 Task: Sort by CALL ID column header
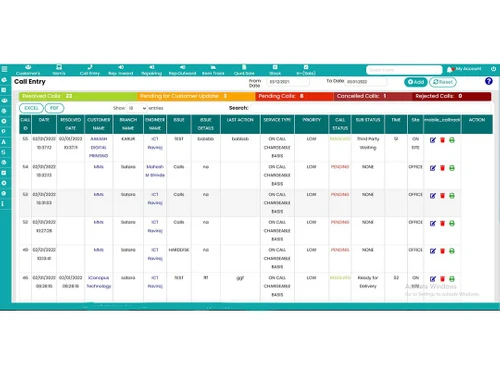click(25, 124)
